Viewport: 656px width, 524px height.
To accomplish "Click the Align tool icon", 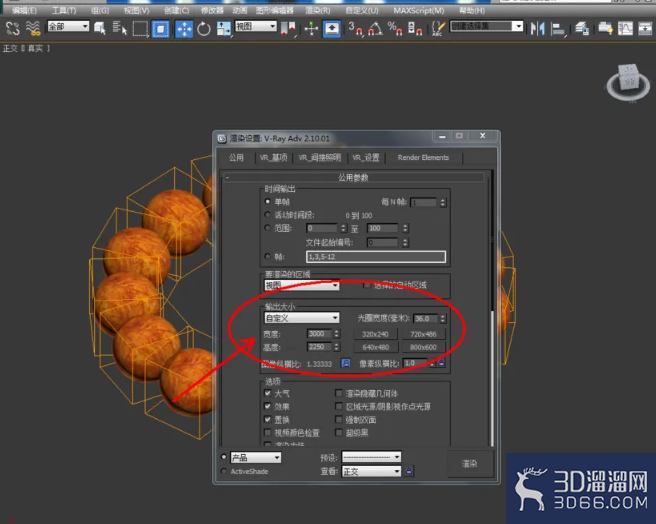I will [x=558, y=28].
